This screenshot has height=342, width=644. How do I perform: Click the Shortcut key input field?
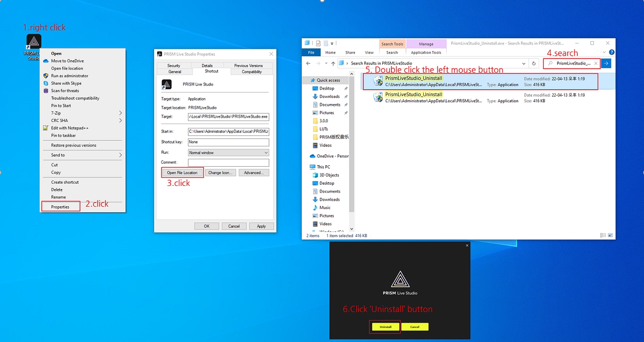pyautogui.click(x=228, y=142)
